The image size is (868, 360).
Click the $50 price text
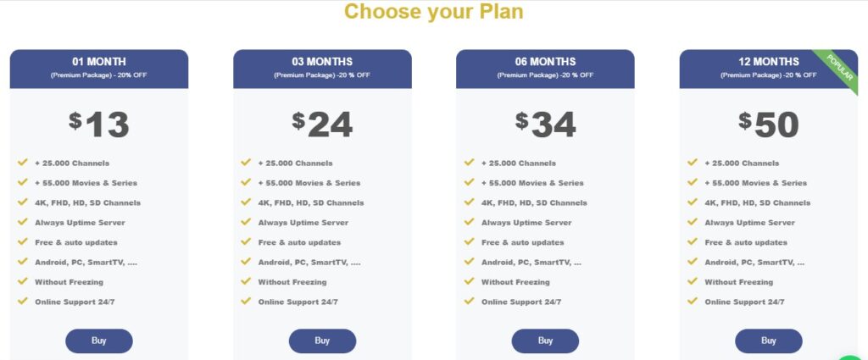pyautogui.click(x=768, y=124)
